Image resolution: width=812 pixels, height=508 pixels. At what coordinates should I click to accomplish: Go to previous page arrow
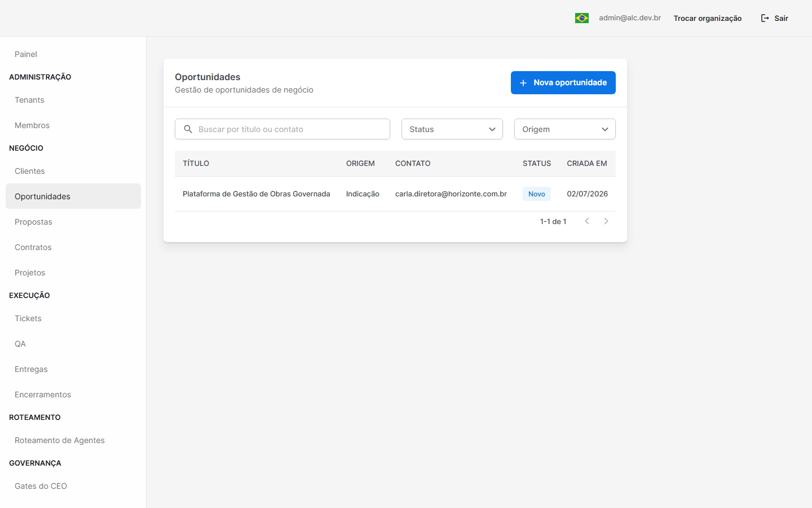587,221
